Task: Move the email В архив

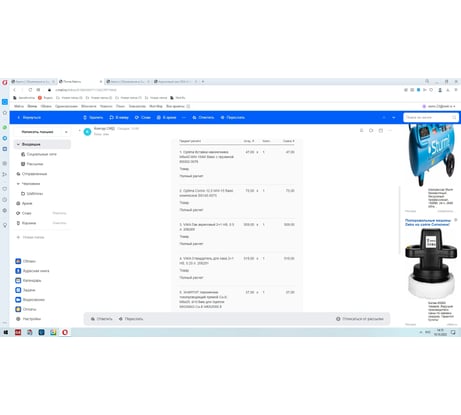Action: click(166, 117)
